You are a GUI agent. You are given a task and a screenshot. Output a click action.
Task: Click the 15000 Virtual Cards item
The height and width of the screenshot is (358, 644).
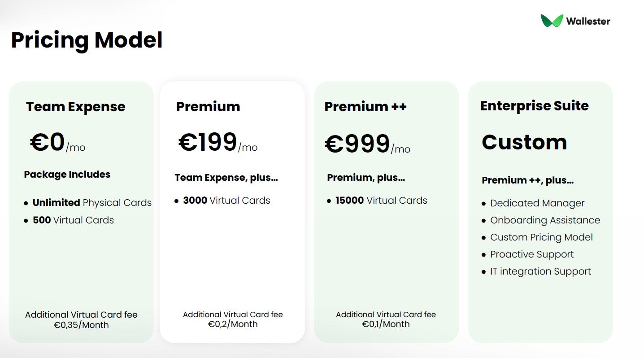[381, 201]
